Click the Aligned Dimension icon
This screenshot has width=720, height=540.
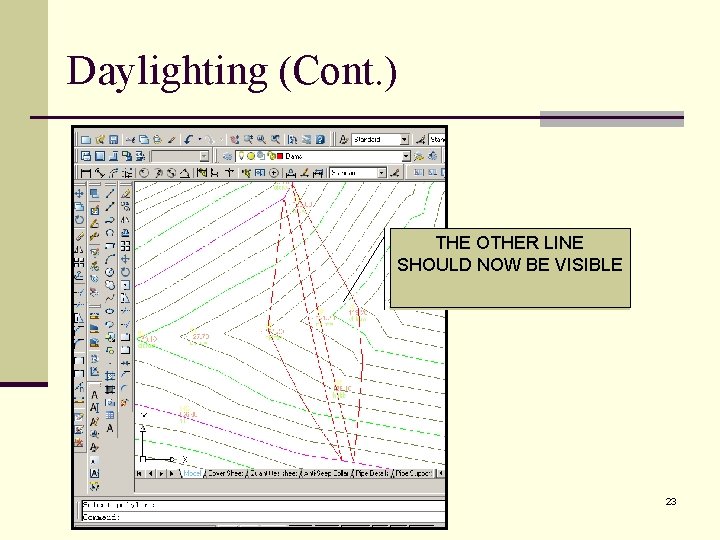pos(100,173)
